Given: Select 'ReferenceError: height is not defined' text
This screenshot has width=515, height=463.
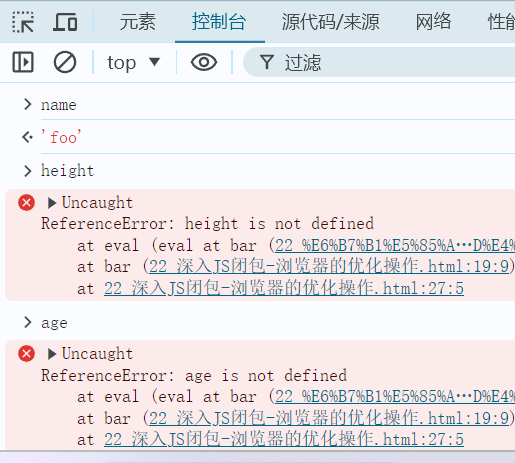Looking at the screenshot, I should (207, 224).
